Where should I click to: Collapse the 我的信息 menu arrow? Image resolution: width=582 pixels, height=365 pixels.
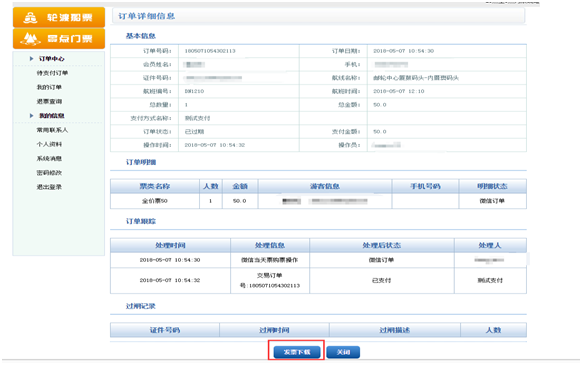[x=32, y=116]
